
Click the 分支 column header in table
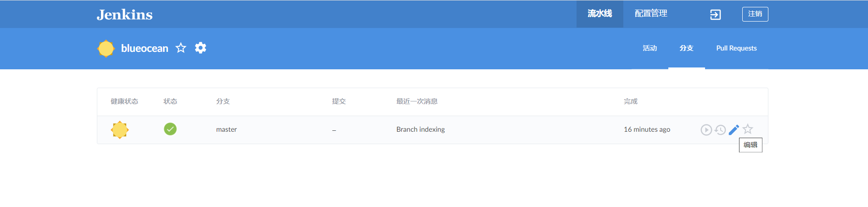pos(223,101)
